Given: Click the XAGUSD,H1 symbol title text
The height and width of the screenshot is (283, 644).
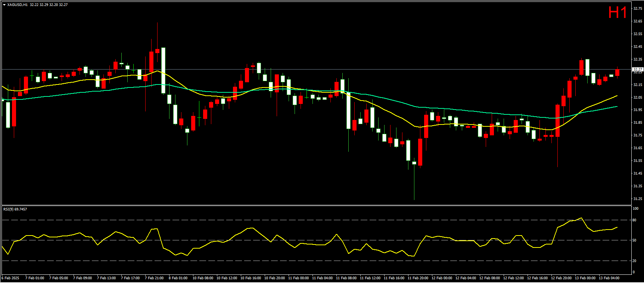Looking at the screenshot, I should tap(17, 5).
